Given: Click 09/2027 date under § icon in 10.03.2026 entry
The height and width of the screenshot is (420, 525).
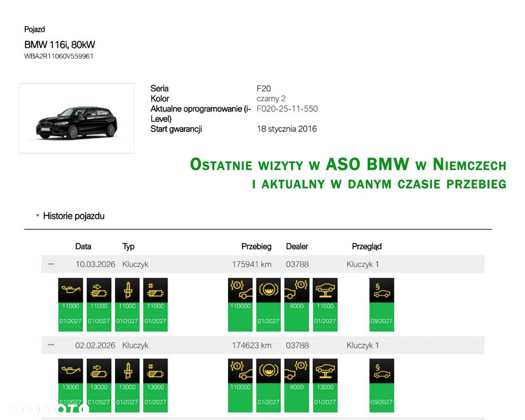Looking at the screenshot, I should click(382, 321).
